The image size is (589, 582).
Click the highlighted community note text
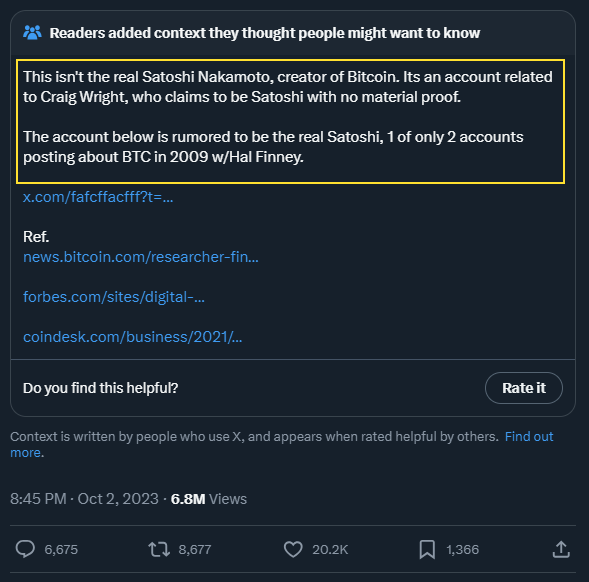pyautogui.click(x=290, y=121)
